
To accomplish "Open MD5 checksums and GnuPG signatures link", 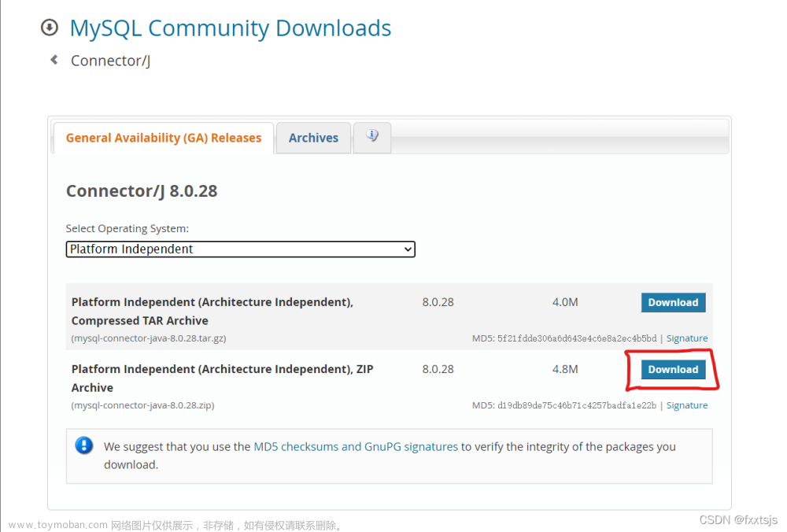I will (356, 447).
